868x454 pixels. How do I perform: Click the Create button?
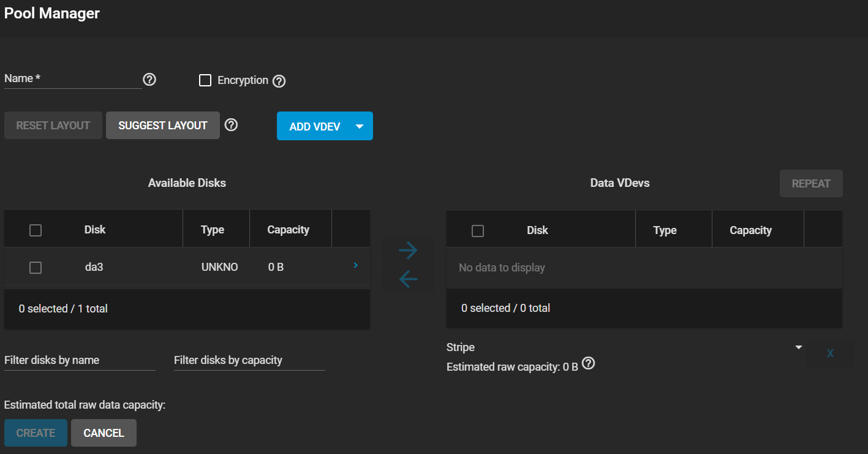pos(36,433)
